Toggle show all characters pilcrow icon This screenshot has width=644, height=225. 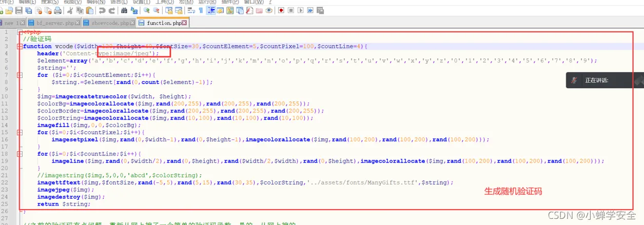coord(201,10)
